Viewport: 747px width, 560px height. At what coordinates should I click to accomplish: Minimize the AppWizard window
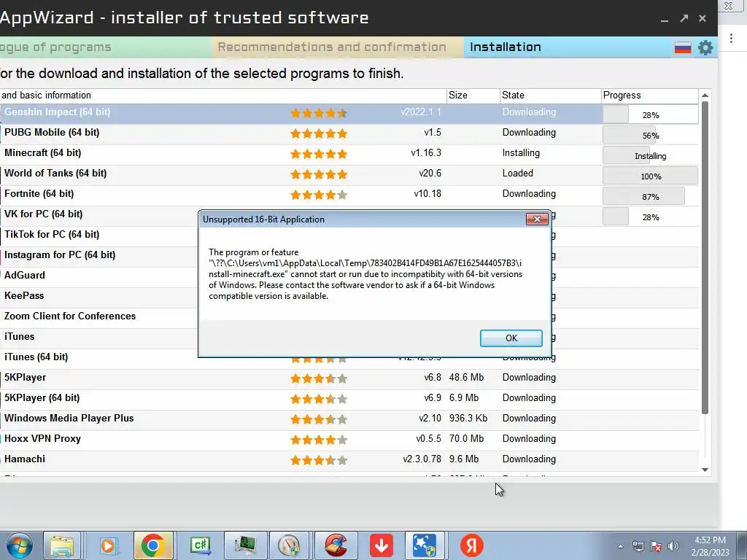tap(665, 19)
